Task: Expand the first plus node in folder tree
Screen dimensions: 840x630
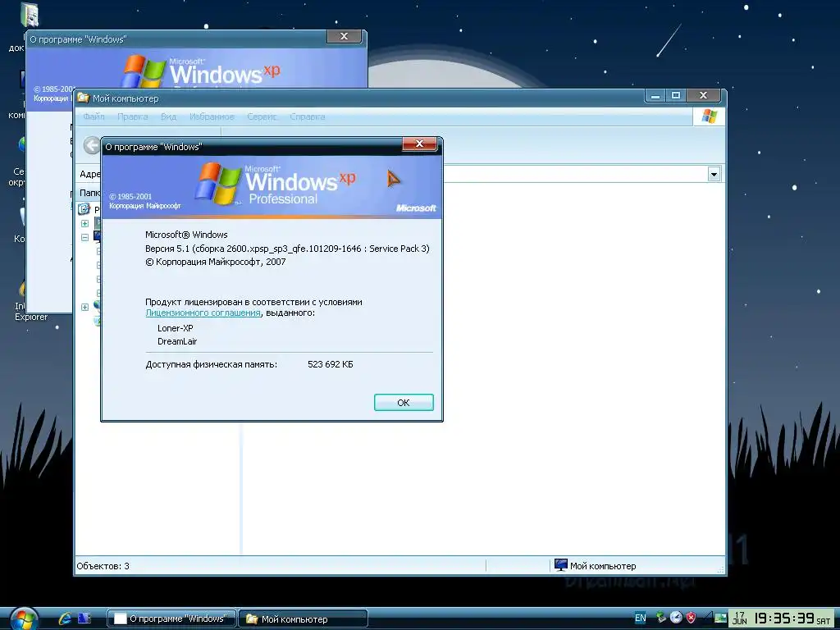Action: 84,223
